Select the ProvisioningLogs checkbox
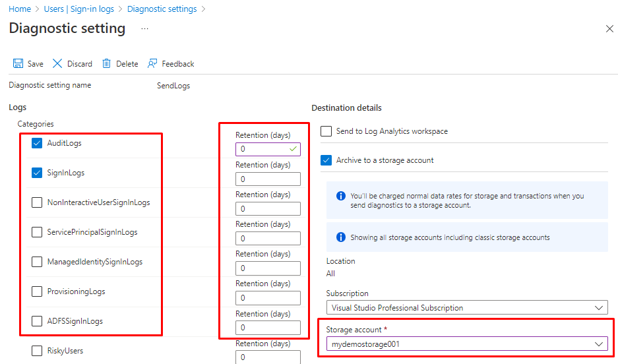This screenshot has width=618, height=364. pos(37,291)
